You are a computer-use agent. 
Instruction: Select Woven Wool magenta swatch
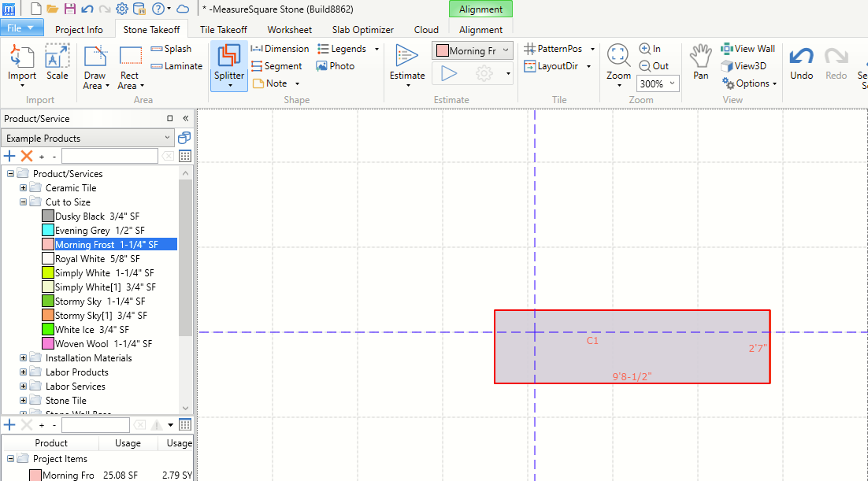click(x=48, y=344)
